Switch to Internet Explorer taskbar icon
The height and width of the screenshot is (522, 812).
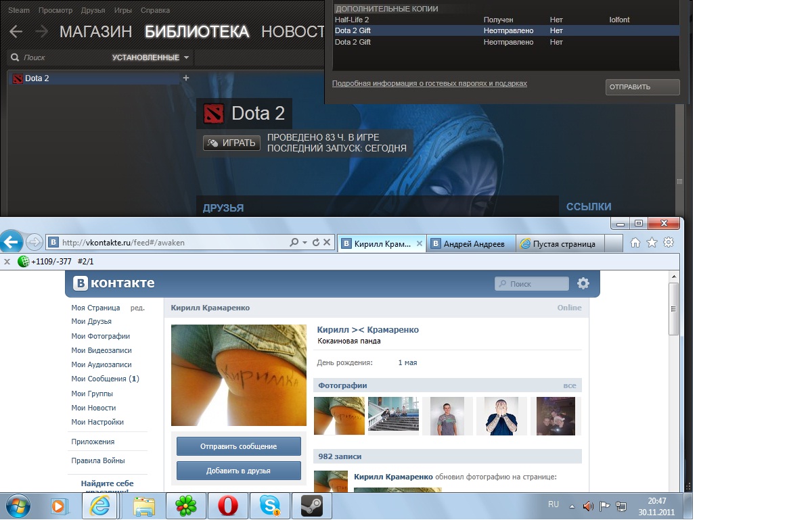[x=101, y=505]
